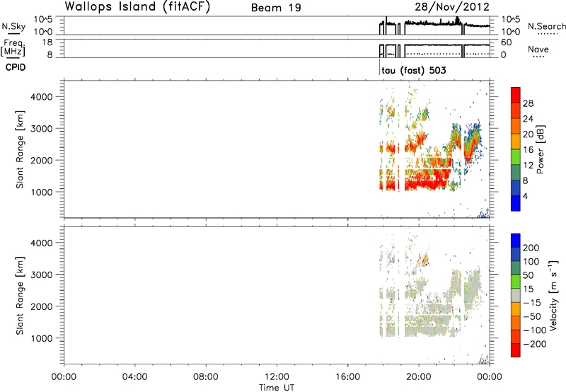Pick the blue top segment of velocity colorbar
The height and width of the screenshot is (392, 566).
pos(516,241)
